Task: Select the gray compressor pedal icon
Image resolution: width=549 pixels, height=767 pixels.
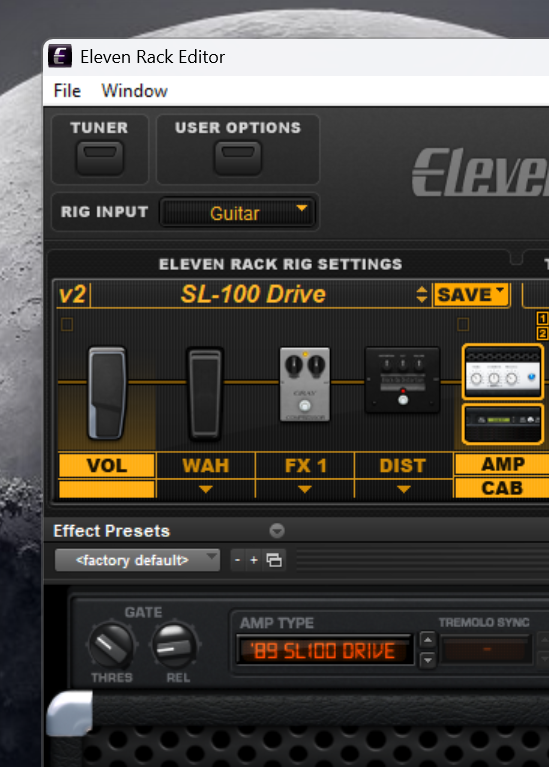Action: (304, 384)
